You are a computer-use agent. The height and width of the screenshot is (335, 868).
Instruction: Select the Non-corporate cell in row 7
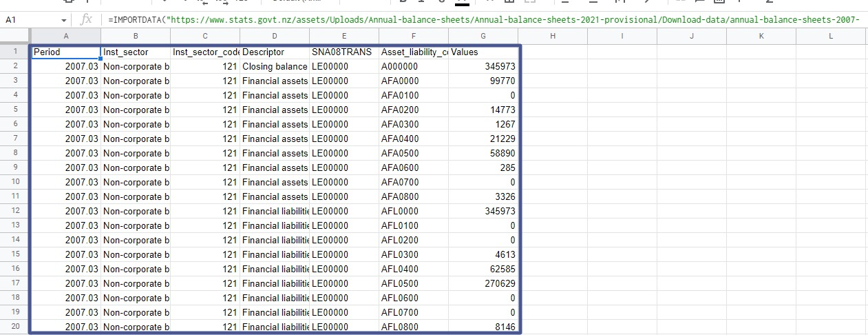point(136,139)
